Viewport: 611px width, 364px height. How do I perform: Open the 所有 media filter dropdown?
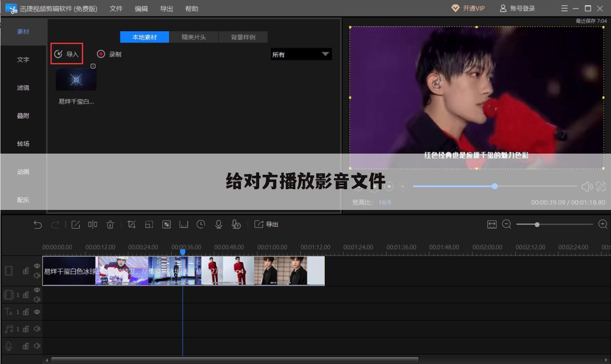click(301, 54)
